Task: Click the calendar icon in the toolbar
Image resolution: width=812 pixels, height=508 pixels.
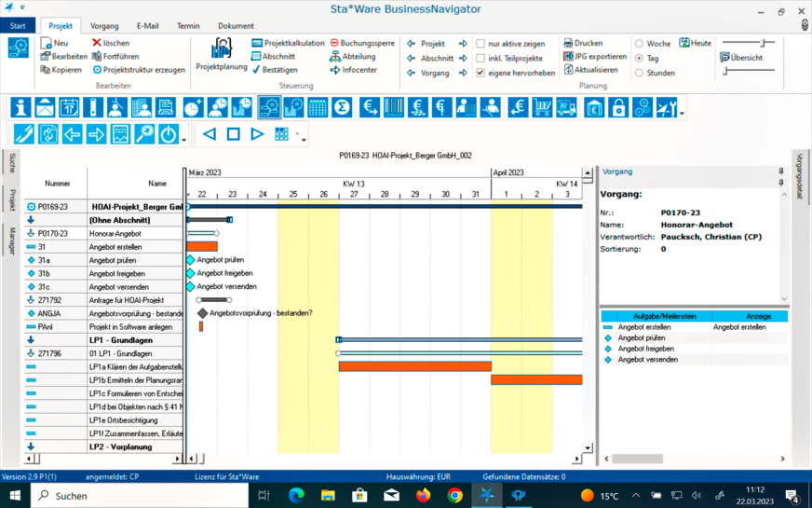Action: tap(69, 108)
